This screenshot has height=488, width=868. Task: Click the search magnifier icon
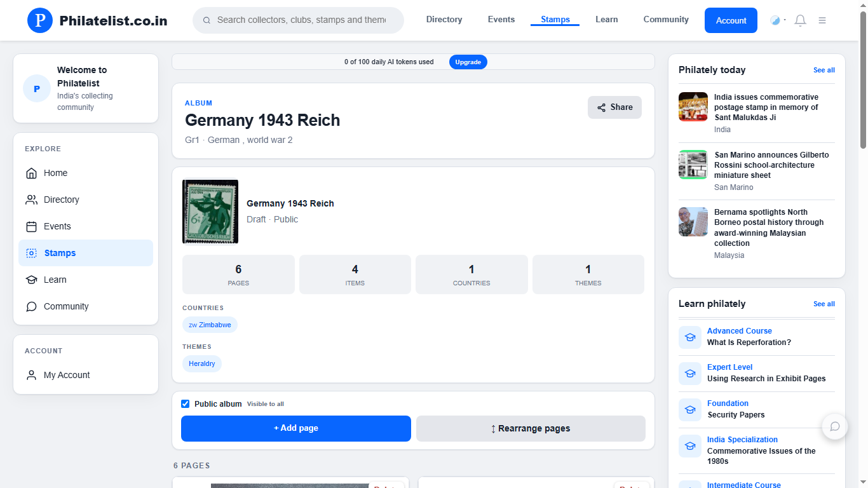(x=207, y=20)
